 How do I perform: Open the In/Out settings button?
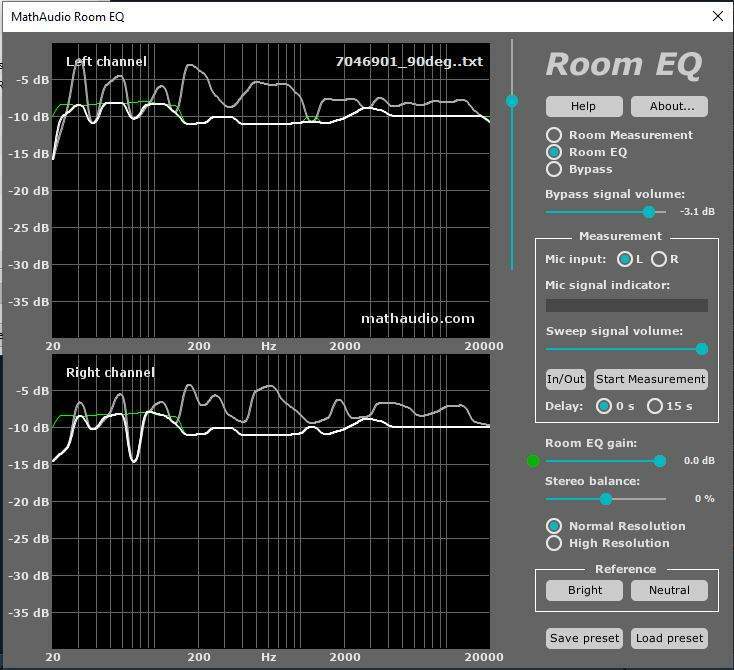(x=565, y=379)
